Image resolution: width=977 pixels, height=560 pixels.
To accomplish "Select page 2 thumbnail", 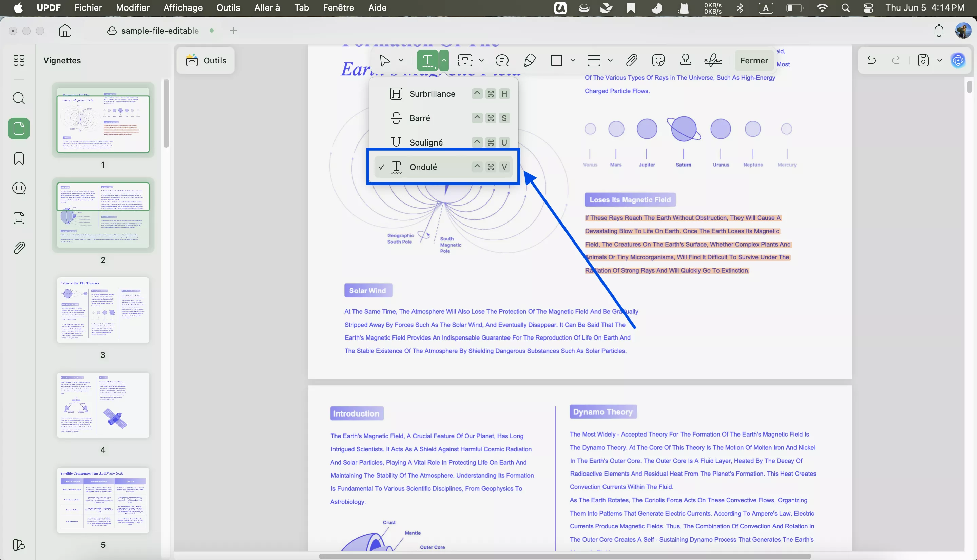I will pos(103,215).
